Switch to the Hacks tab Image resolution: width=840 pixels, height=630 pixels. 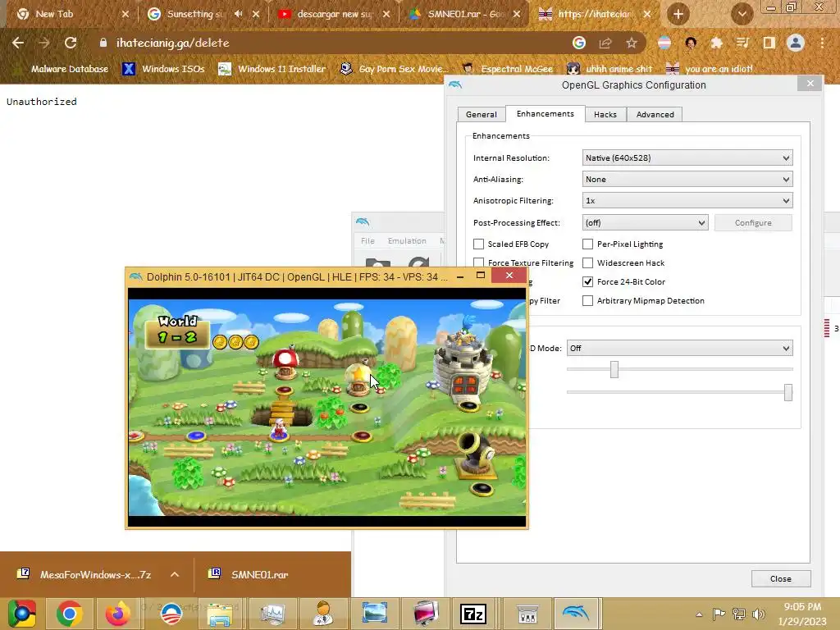pyautogui.click(x=605, y=114)
